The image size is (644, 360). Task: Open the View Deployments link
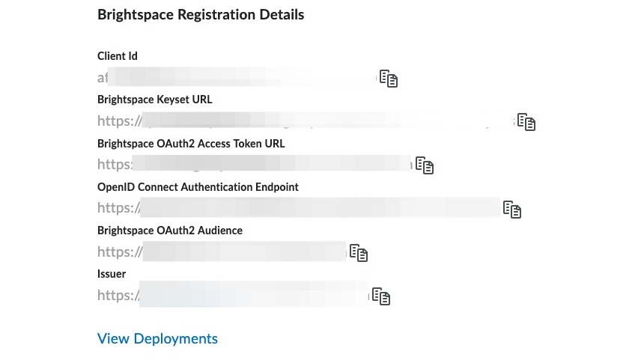[x=157, y=339]
